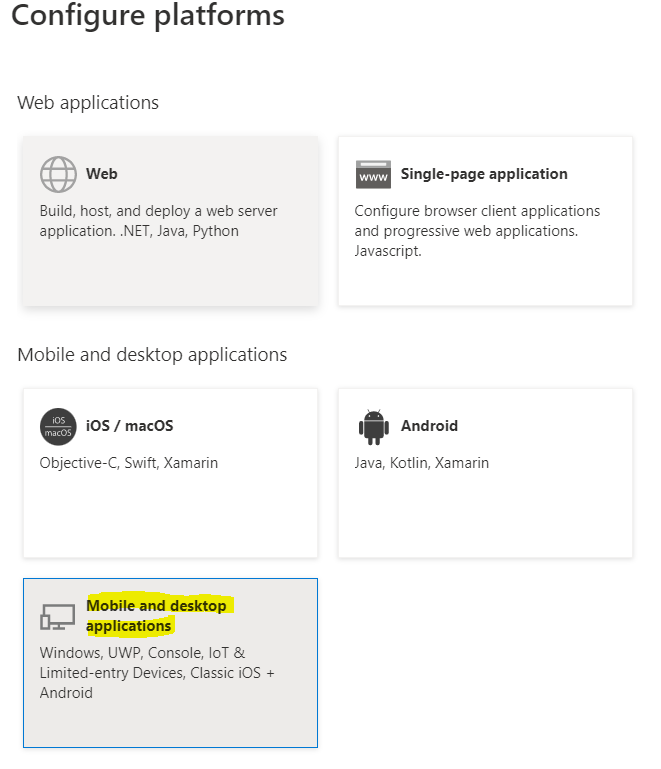This screenshot has height=769, width=661.
Task: Select the Web platform title
Action: click(x=101, y=174)
